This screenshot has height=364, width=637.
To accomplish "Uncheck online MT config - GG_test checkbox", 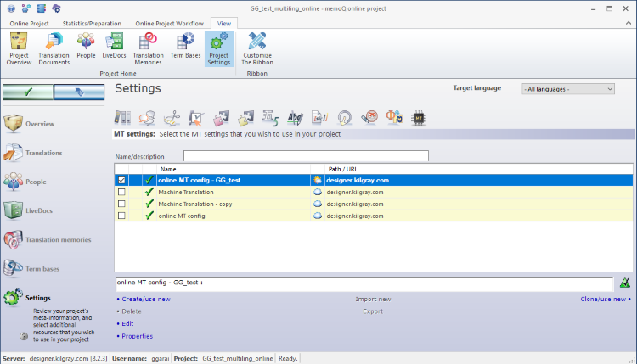I will click(121, 180).
